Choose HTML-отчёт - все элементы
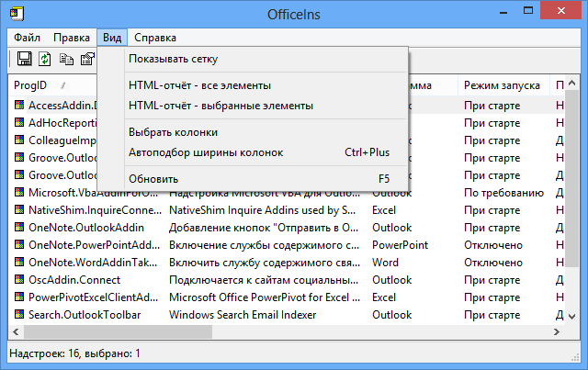This screenshot has height=370, width=588. 200,85
